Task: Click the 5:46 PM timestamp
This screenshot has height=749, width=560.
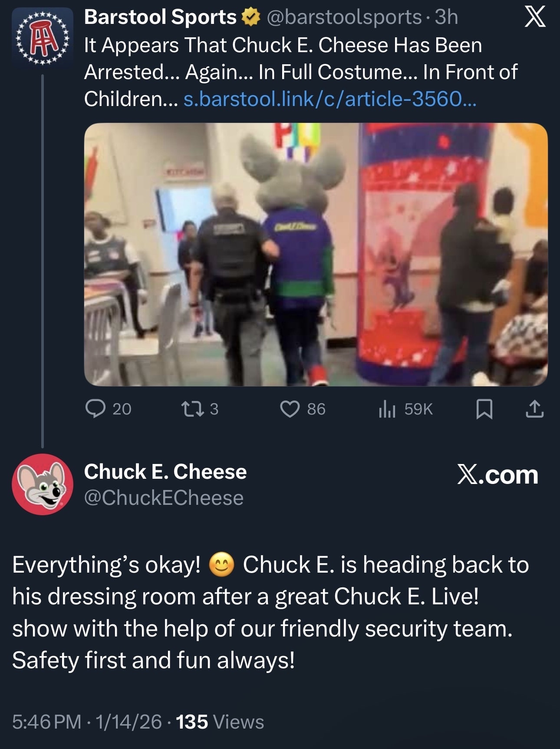Action: (x=46, y=722)
